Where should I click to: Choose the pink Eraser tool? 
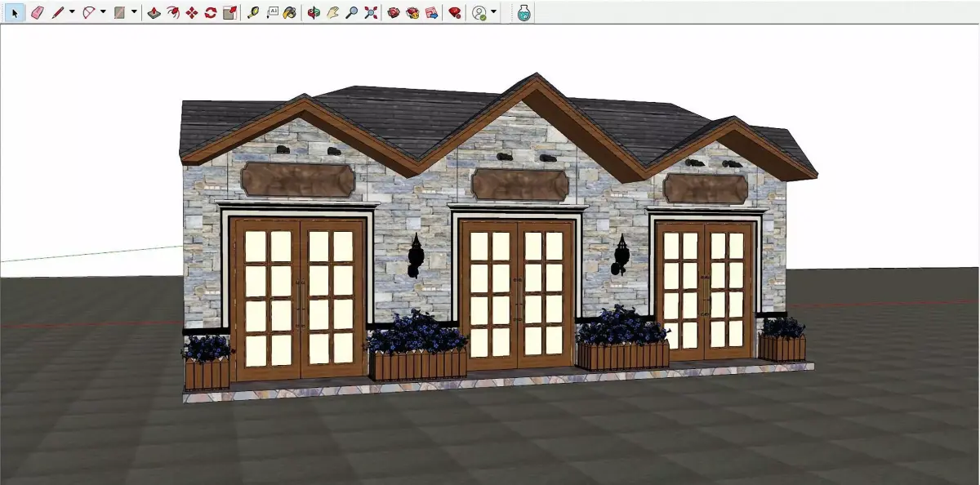(38, 12)
